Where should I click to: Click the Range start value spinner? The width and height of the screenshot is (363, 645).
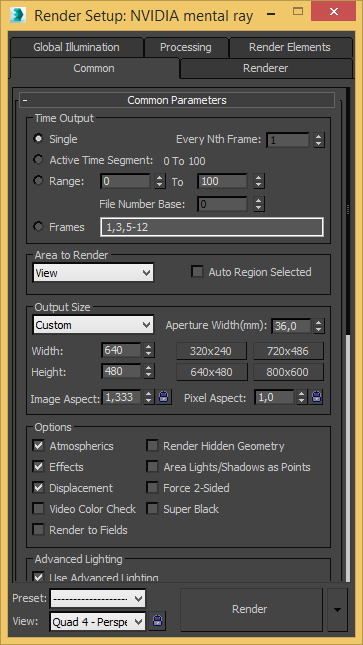(x=160, y=181)
